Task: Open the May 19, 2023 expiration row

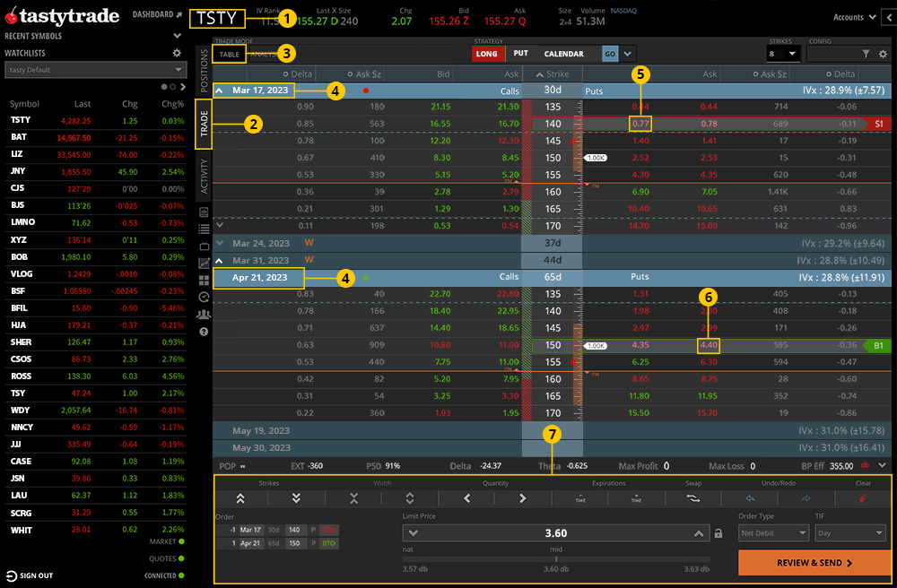Action: pos(552,431)
